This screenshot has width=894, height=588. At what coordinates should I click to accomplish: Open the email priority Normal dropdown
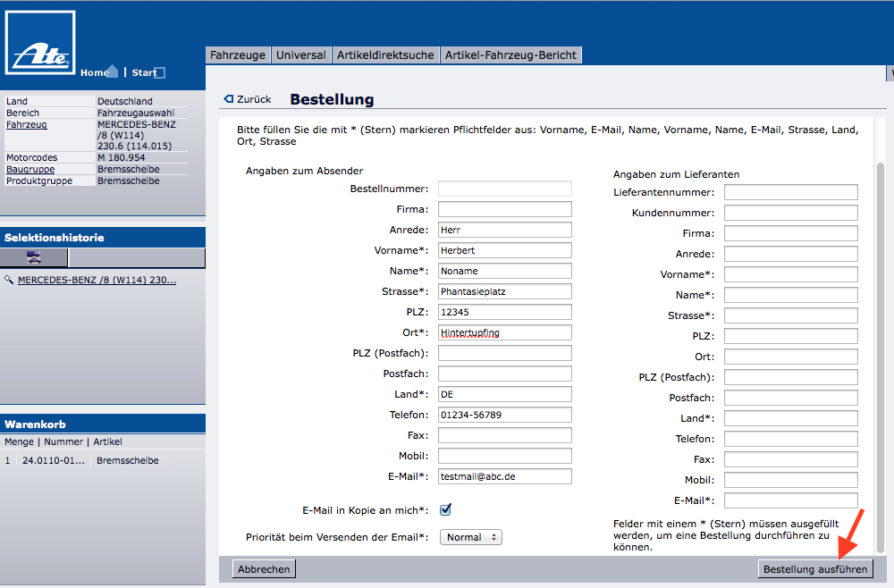pos(470,537)
